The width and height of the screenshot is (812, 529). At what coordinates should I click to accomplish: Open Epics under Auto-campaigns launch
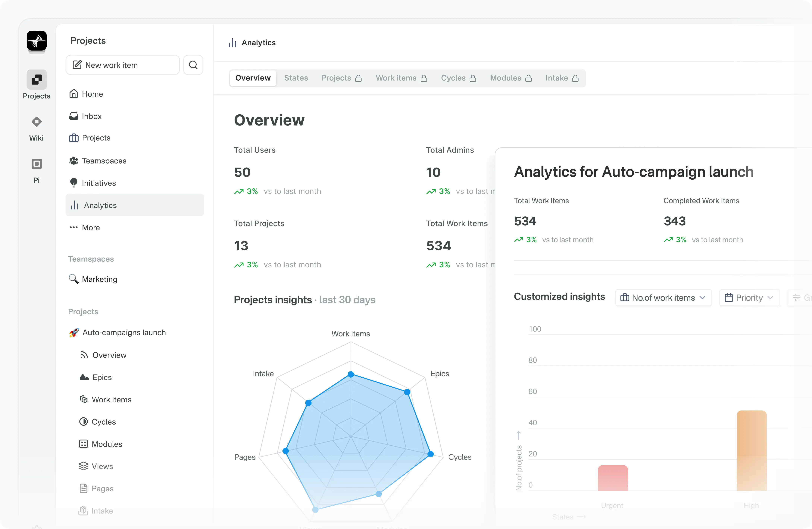[x=102, y=377]
